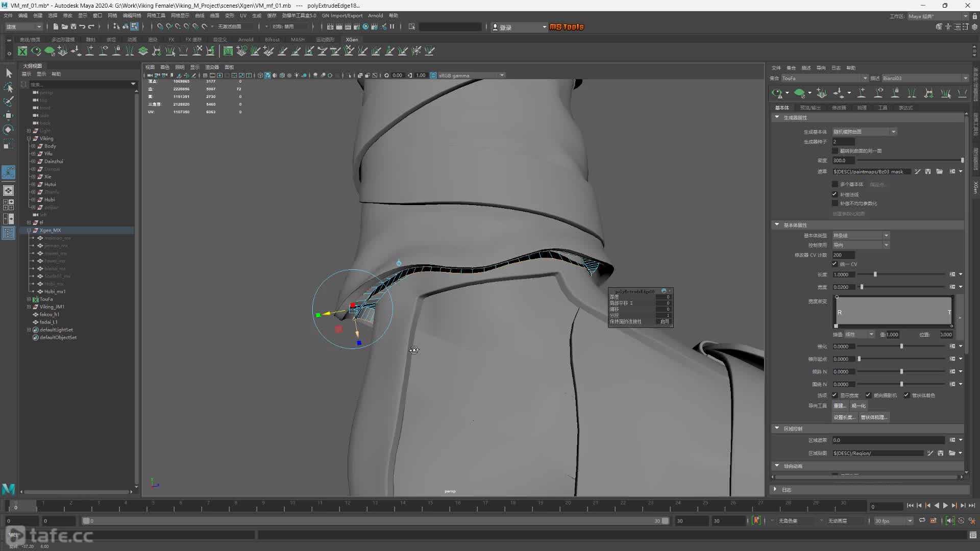Click the 重建... guide tool button
Screen dimensions: 980x551
[840, 406]
